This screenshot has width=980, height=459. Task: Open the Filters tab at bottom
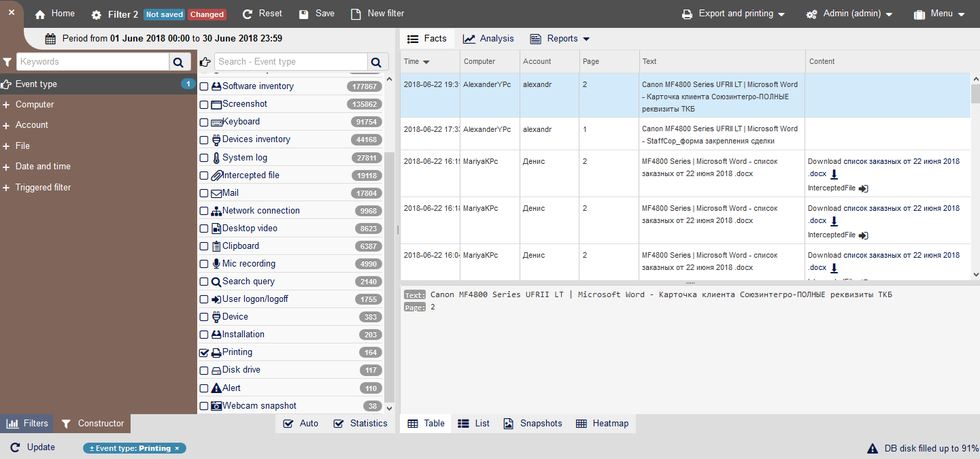click(27, 424)
